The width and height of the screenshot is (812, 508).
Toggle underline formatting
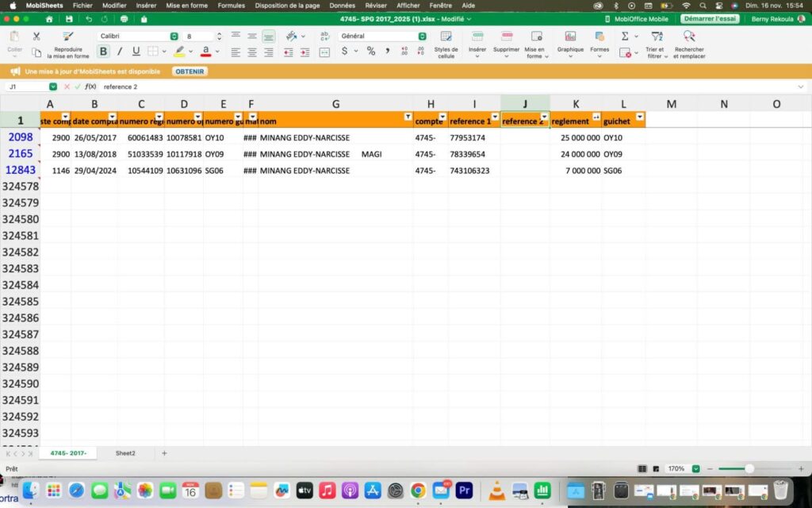pos(136,52)
